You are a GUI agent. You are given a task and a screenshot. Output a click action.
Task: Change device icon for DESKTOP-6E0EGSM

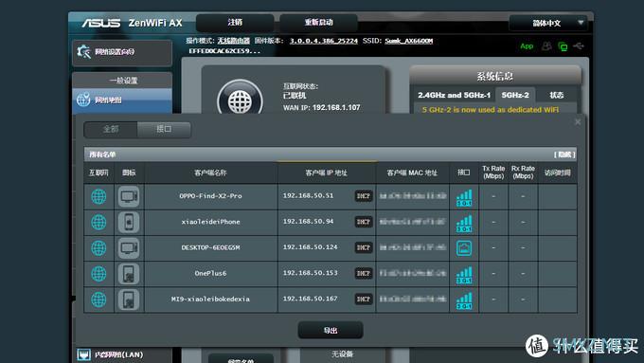[129, 248]
